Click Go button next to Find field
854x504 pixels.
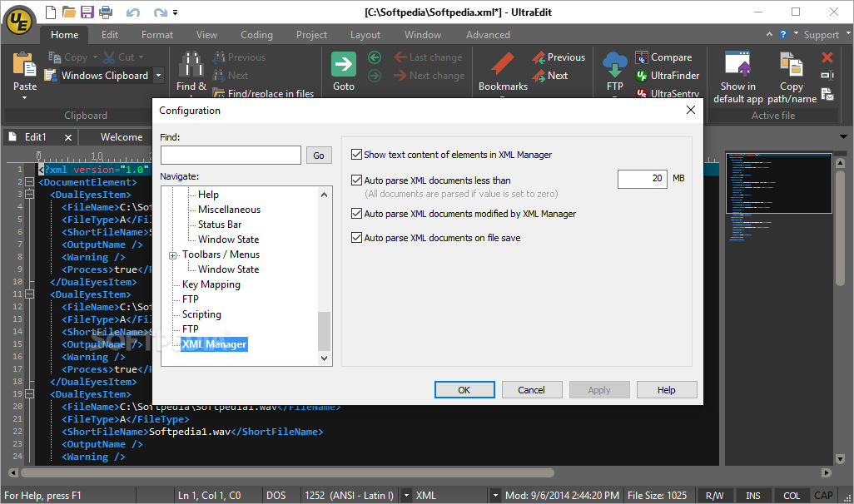pos(319,156)
